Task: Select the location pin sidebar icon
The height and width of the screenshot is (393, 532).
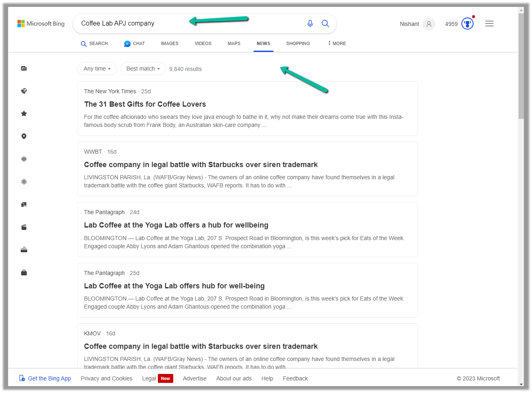Action: pyautogui.click(x=24, y=136)
